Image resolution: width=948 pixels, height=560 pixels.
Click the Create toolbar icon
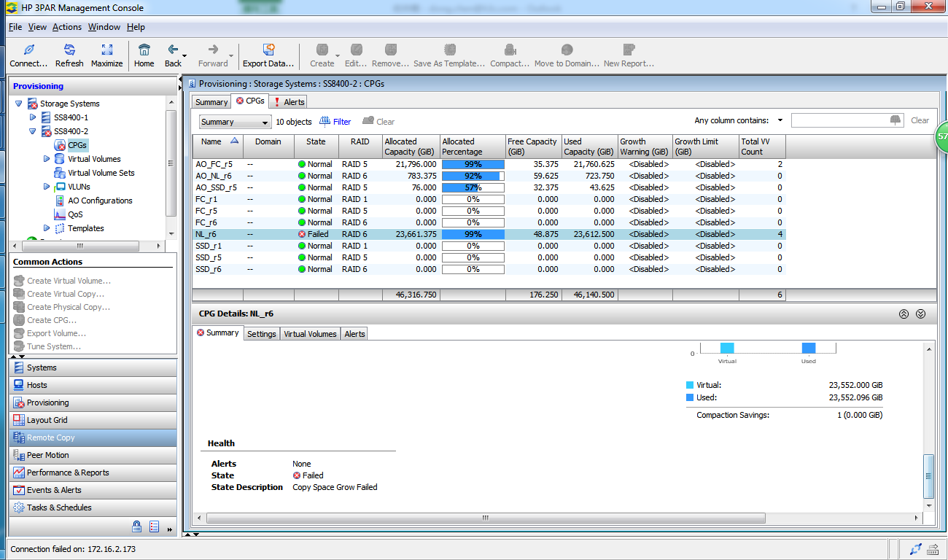click(322, 50)
